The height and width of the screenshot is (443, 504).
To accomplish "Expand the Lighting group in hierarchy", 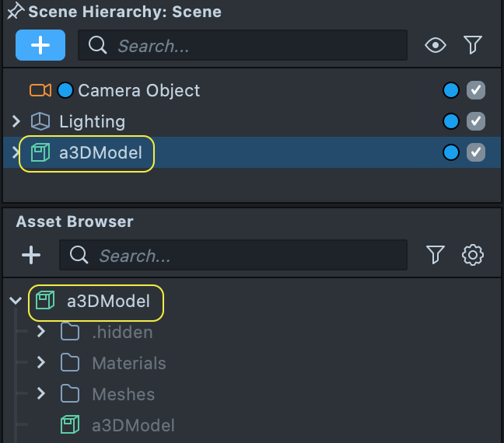I will click(16, 121).
